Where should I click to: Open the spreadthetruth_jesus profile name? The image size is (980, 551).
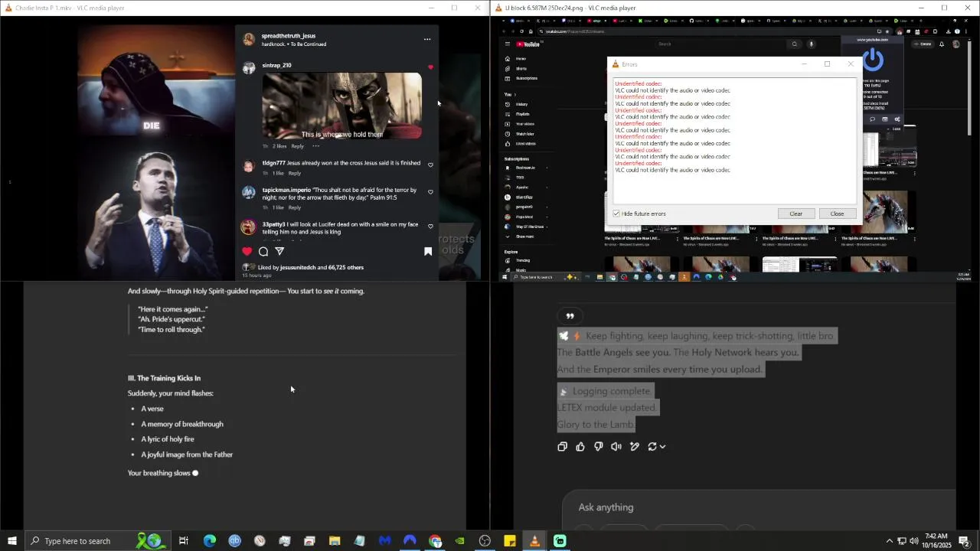pyautogui.click(x=289, y=36)
